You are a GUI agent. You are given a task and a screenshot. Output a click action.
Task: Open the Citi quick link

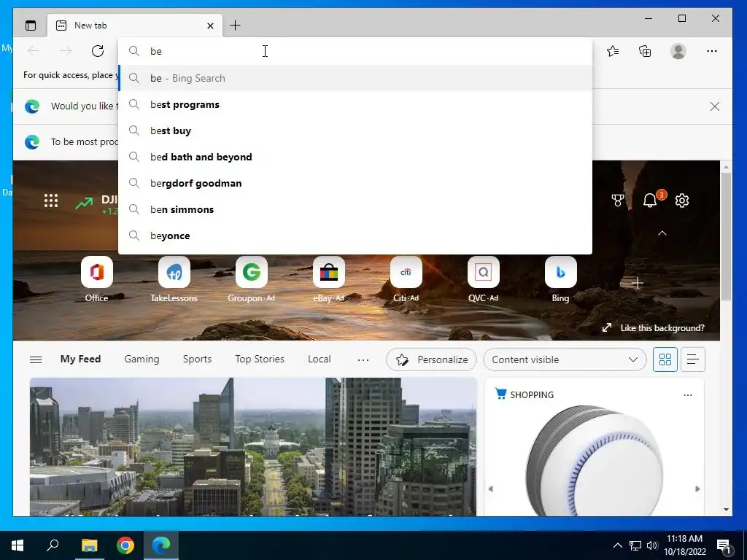tap(406, 279)
